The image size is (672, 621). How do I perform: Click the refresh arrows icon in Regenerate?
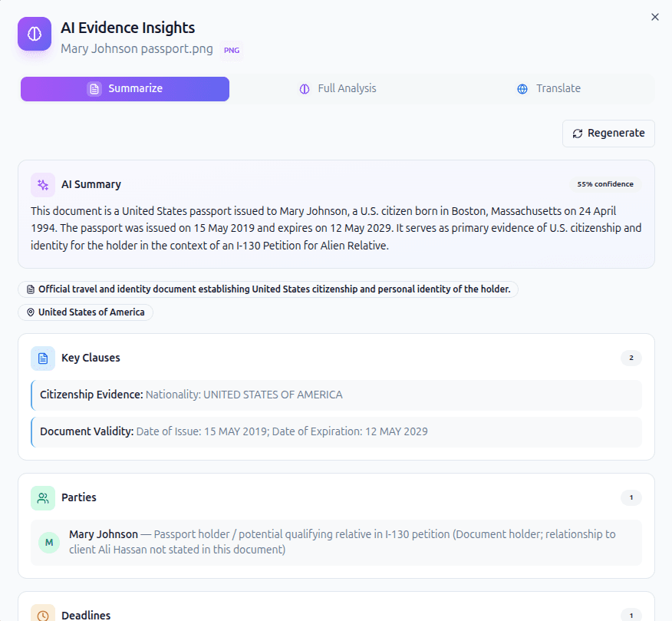point(578,134)
